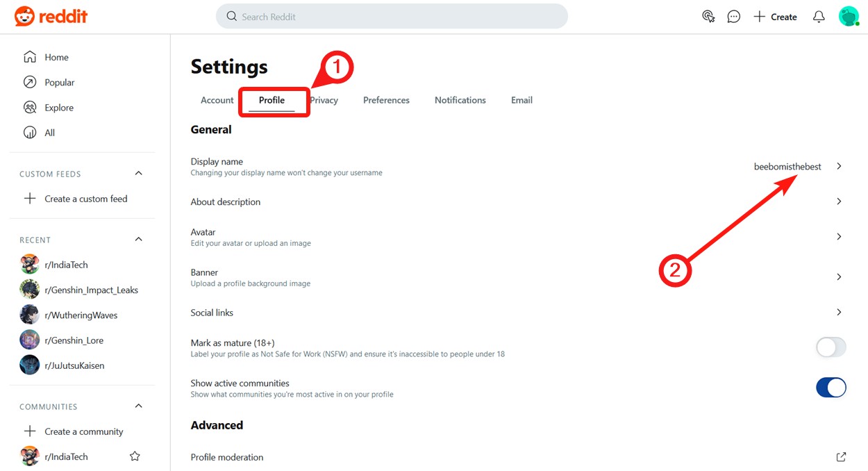The height and width of the screenshot is (471, 868).
Task: Enable Mark as mature (18+)
Action: point(831,347)
